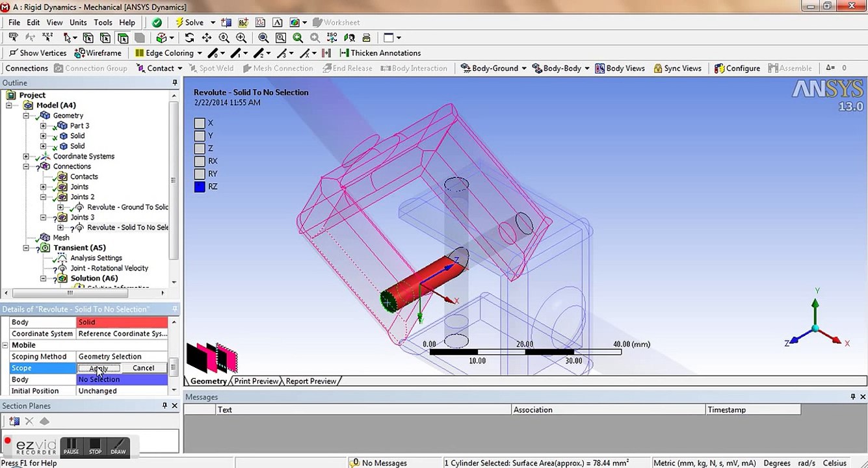Click the Comment (A) toolbar icon
Image resolution: width=868 pixels, height=468 pixels.
(x=279, y=22)
